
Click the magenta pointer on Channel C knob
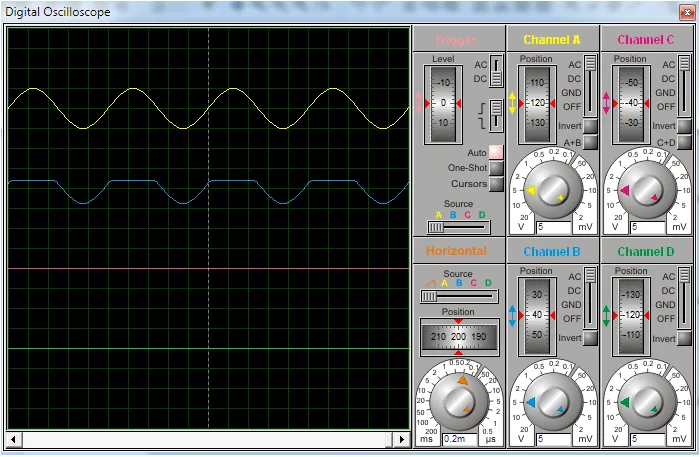click(625, 191)
